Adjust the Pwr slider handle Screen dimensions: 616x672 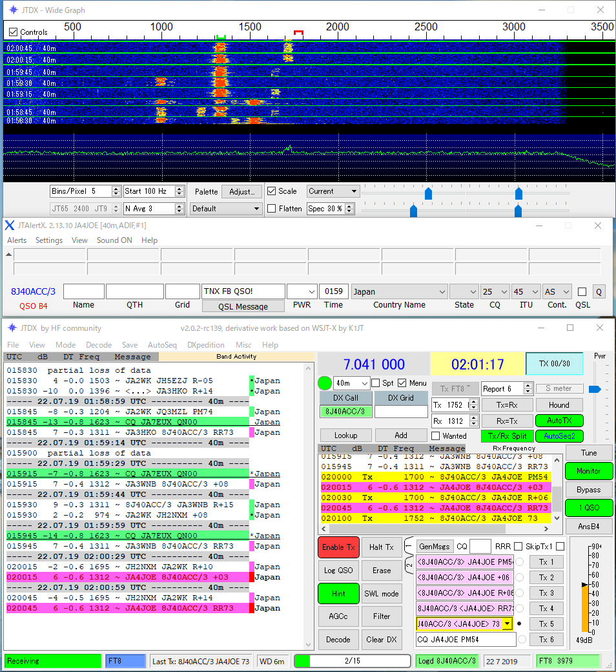coord(595,389)
